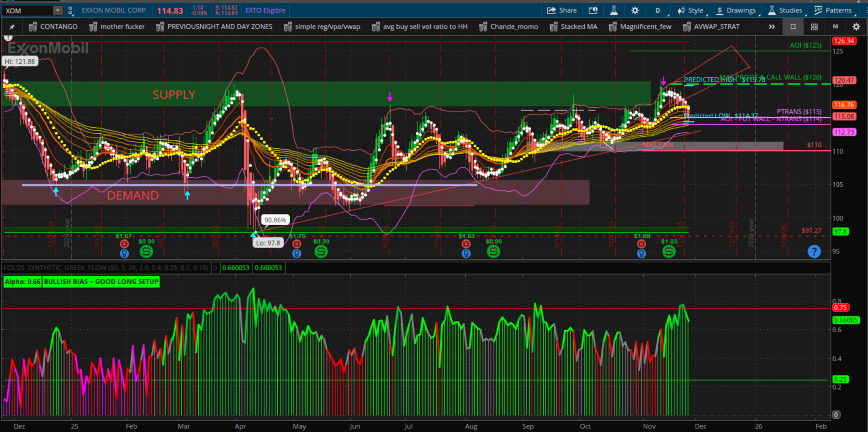
Task: Click the XOM symbol input field
Action: (27, 11)
